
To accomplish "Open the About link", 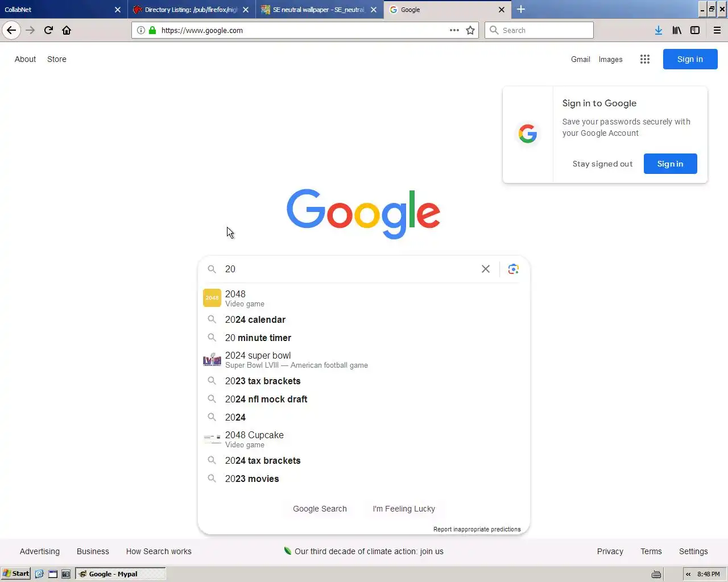I will click(x=25, y=59).
